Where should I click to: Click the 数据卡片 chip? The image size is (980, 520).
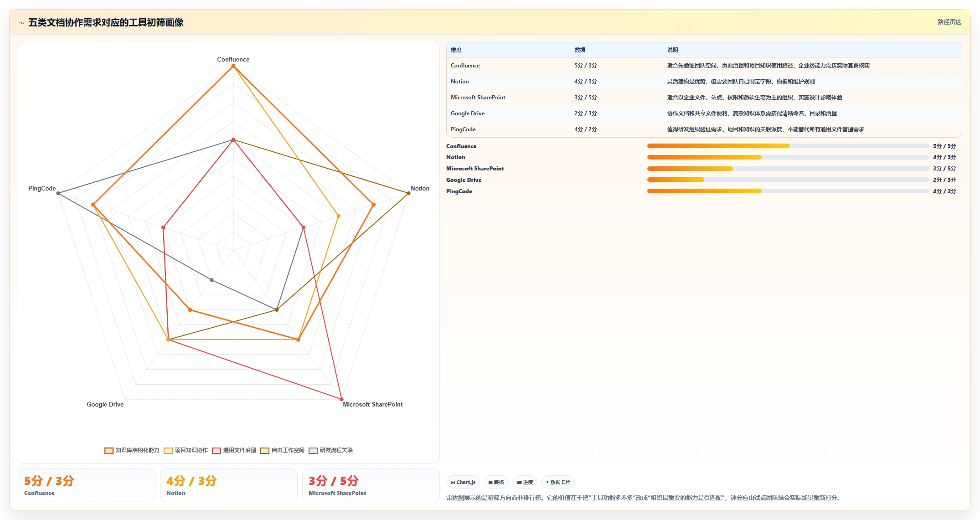click(x=557, y=482)
